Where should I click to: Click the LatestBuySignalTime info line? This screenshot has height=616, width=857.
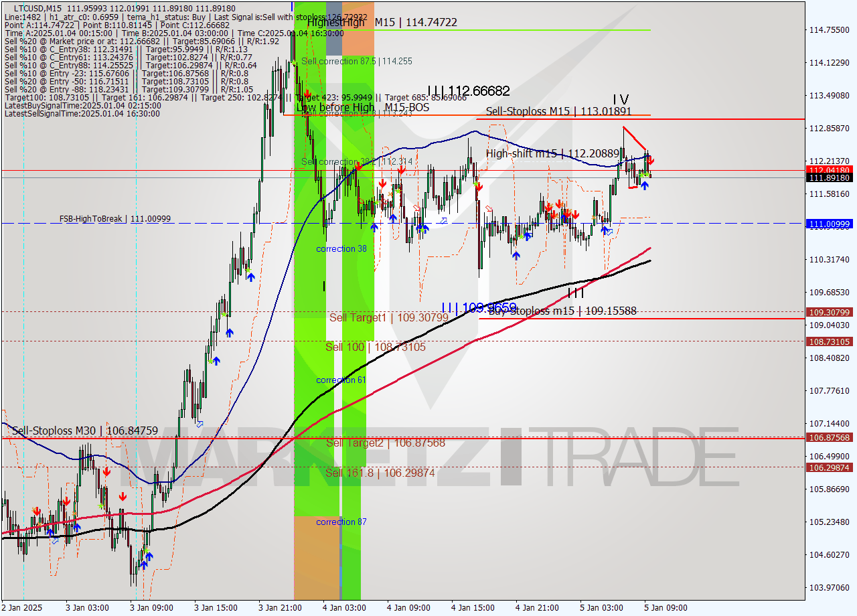coord(82,105)
